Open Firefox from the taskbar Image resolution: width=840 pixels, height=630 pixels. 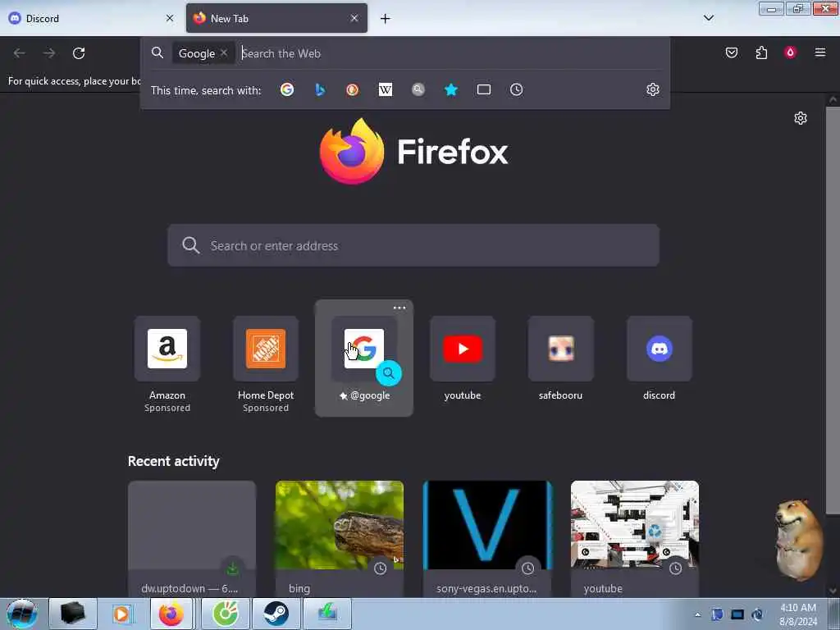click(171, 614)
